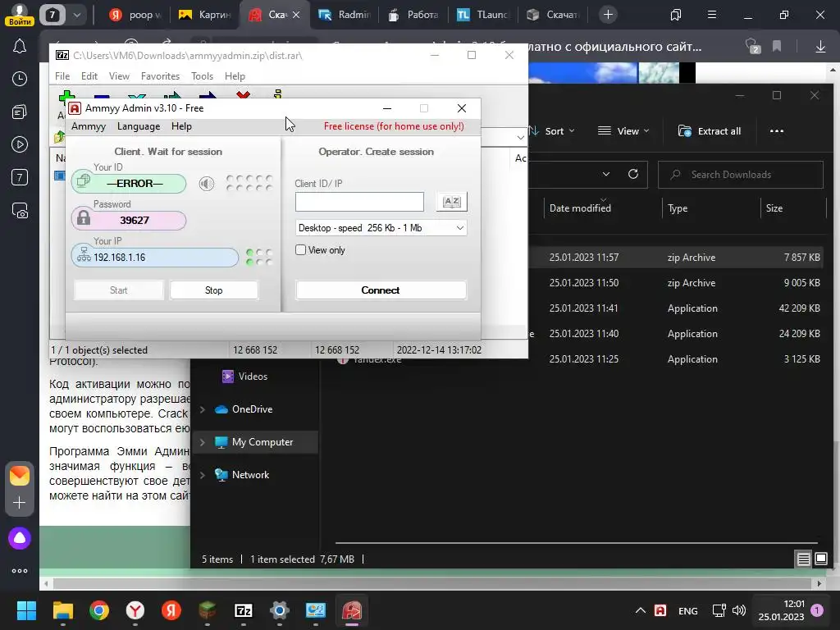Expand the Sort menu in Explorer
Image resolution: width=840 pixels, height=630 pixels.
coord(552,131)
